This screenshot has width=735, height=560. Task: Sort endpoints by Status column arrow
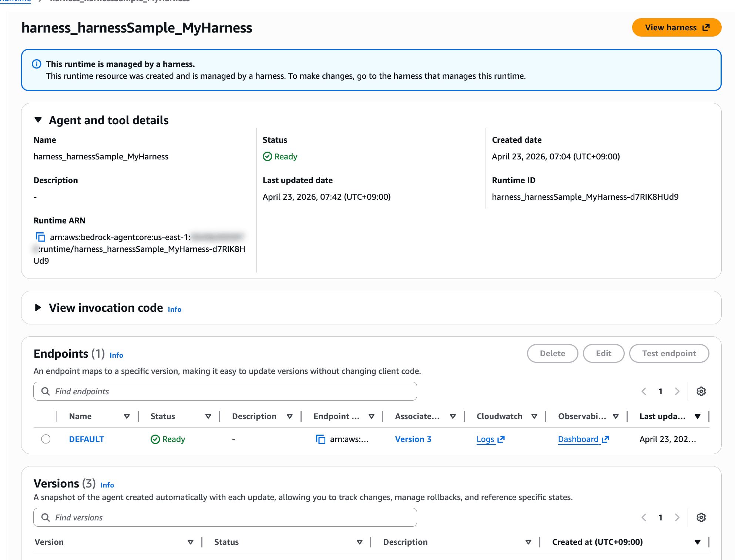(x=208, y=416)
